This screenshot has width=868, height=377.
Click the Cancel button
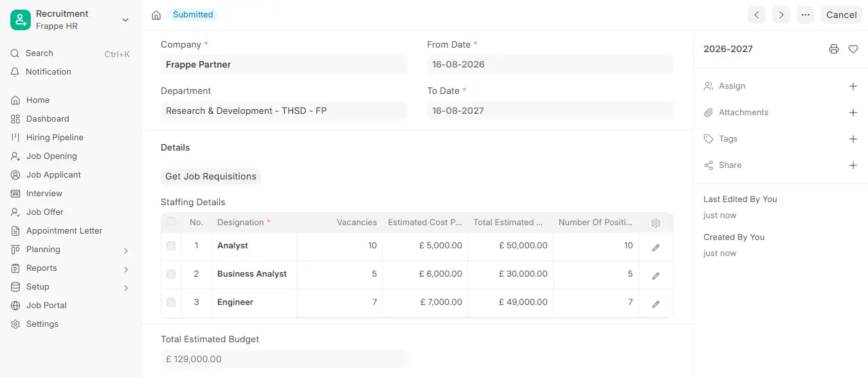click(x=842, y=15)
